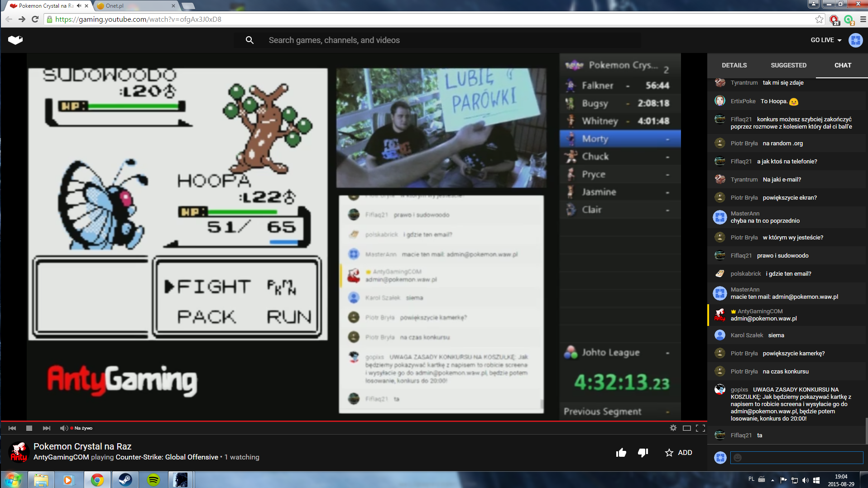Click the search magnifier icon
The height and width of the screenshot is (488, 868).
[x=249, y=40]
